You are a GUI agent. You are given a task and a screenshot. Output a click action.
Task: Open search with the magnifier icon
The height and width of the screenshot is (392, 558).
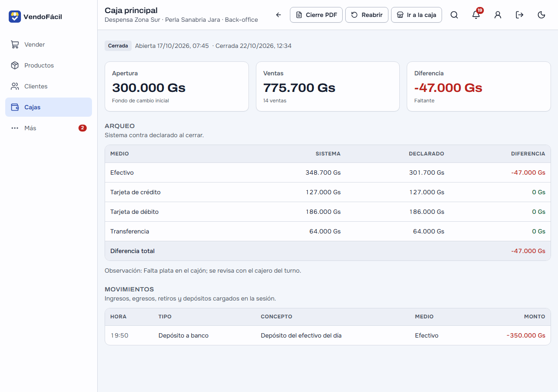(454, 15)
